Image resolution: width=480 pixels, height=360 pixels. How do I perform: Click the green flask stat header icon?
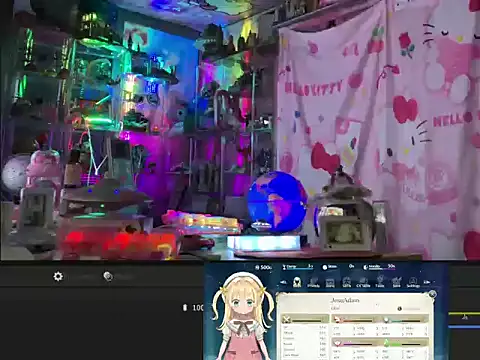(x=386, y=343)
